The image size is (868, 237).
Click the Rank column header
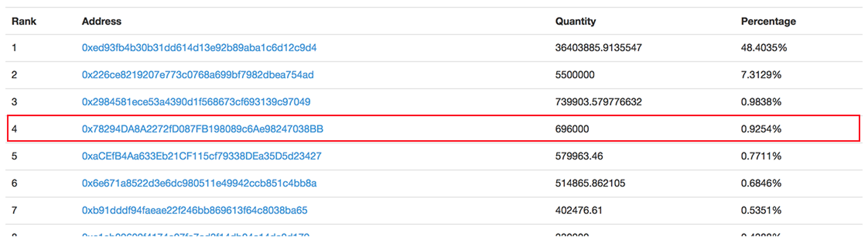coord(24,21)
